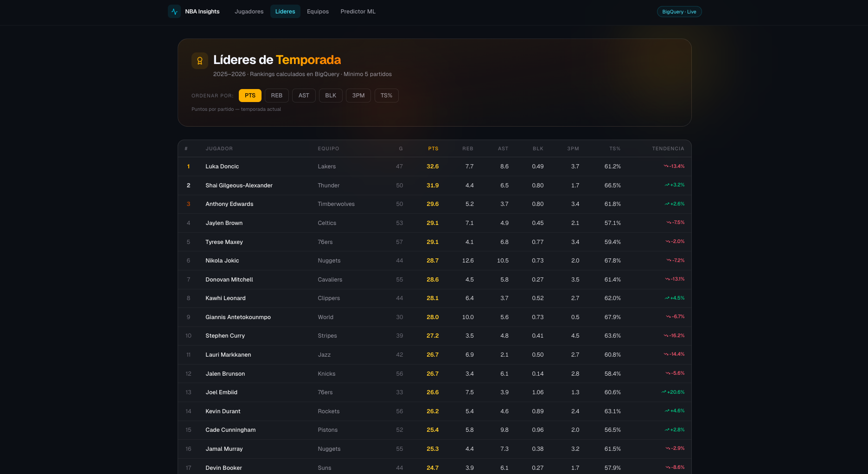This screenshot has width=868, height=474.
Task: Select the Shai Gilgeous-Alexander player name
Action: (239, 186)
